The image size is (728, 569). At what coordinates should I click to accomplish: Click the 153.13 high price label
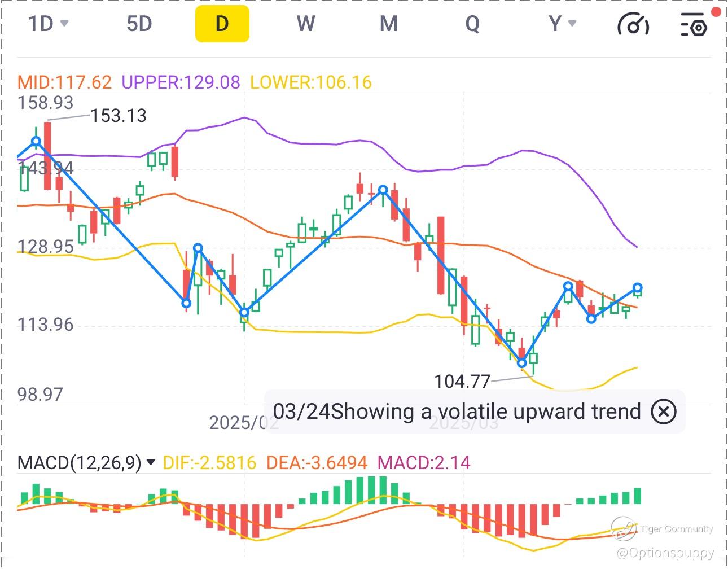coord(119,116)
